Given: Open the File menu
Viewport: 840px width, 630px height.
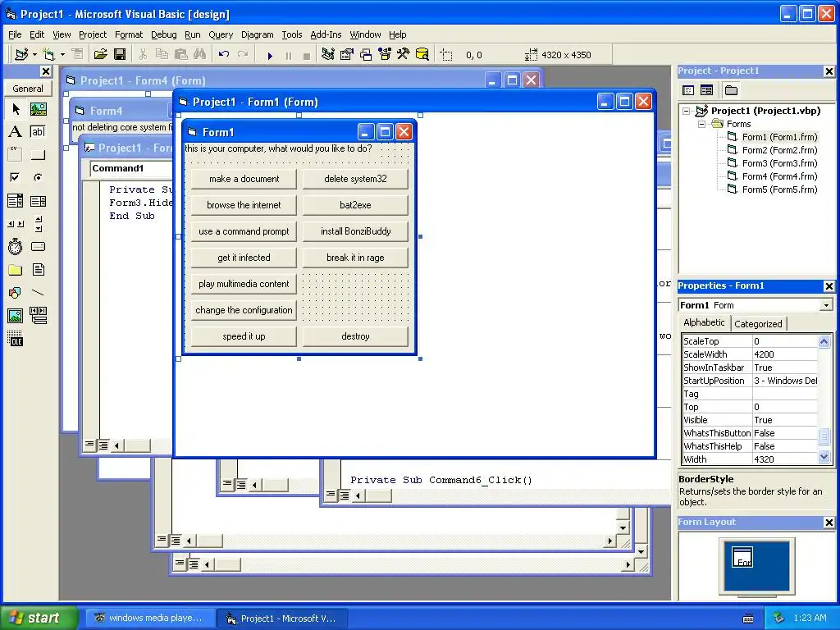Looking at the screenshot, I should (x=15, y=34).
